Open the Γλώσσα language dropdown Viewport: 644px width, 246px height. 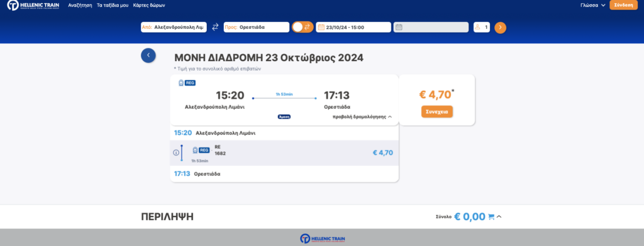(x=592, y=5)
